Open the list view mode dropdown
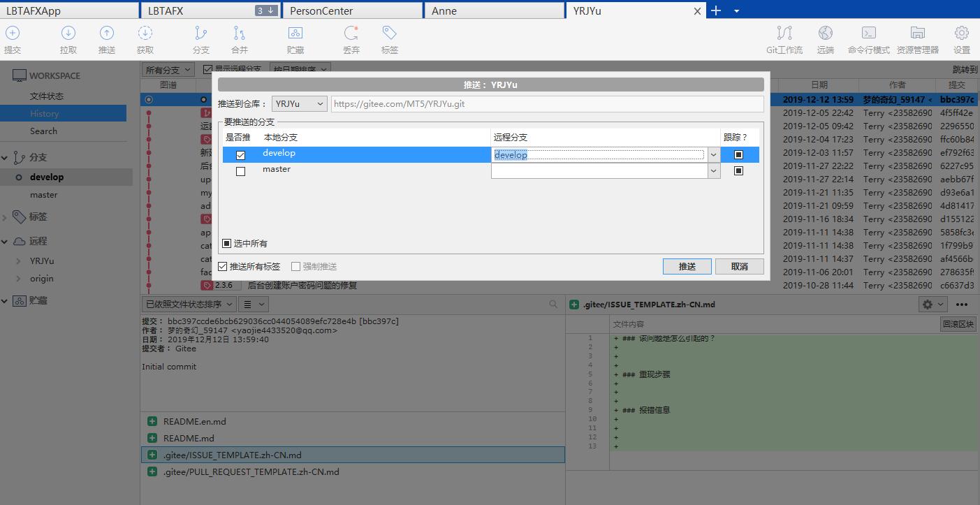The width and height of the screenshot is (980, 505). pos(253,305)
